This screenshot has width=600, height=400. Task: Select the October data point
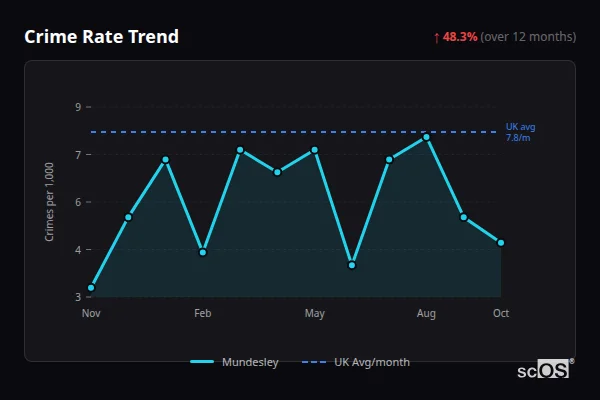[x=501, y=243]
